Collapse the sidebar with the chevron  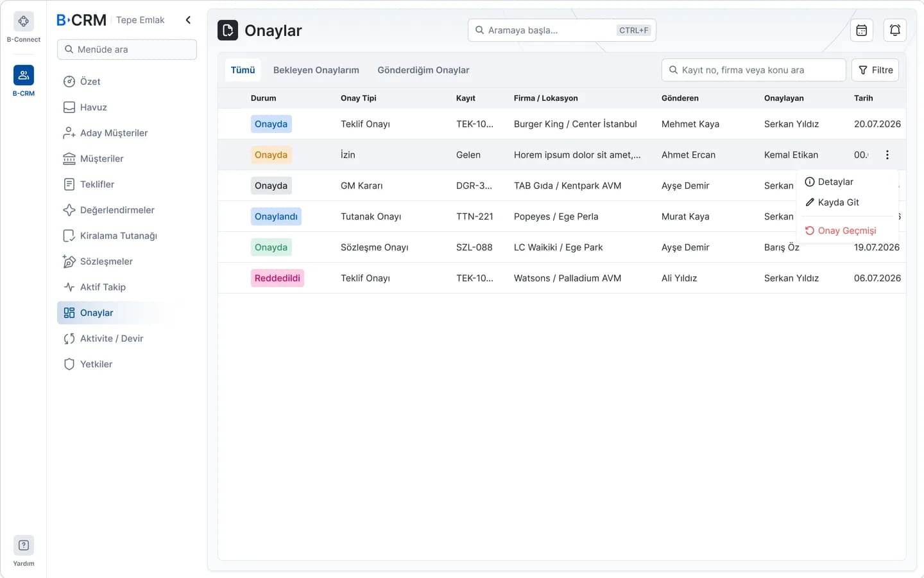[x=188, y=20]
